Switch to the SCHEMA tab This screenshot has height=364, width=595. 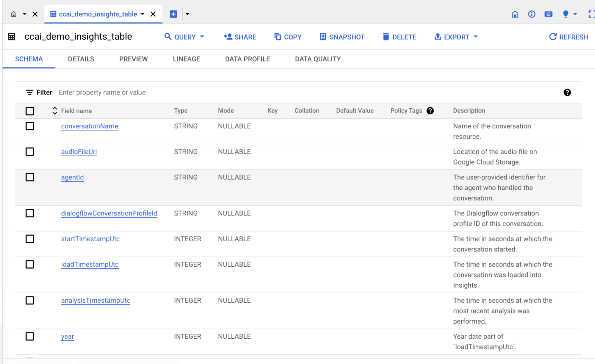[x=29, y=59]
